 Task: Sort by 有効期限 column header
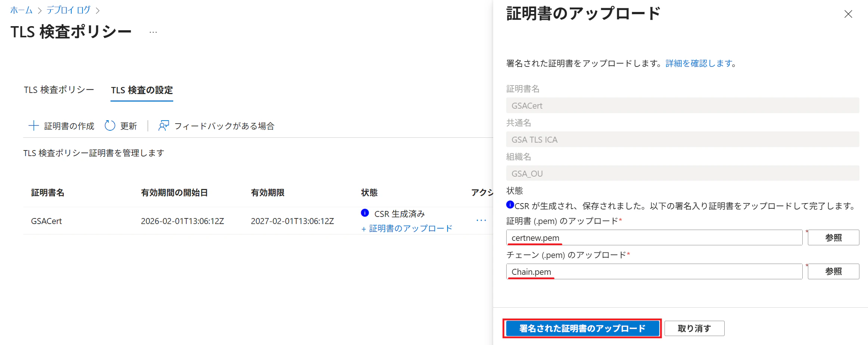click(x=268, y=193)
